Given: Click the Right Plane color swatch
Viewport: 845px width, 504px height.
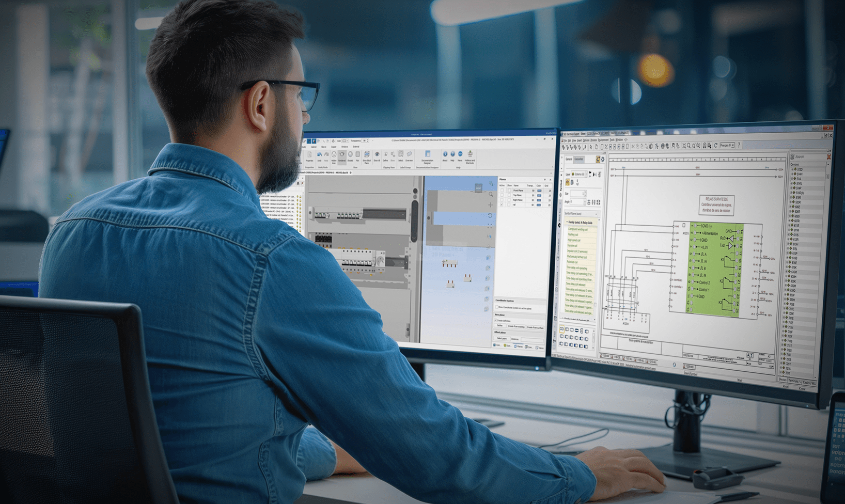Looking at the screenshot, I should pos(539,200).
